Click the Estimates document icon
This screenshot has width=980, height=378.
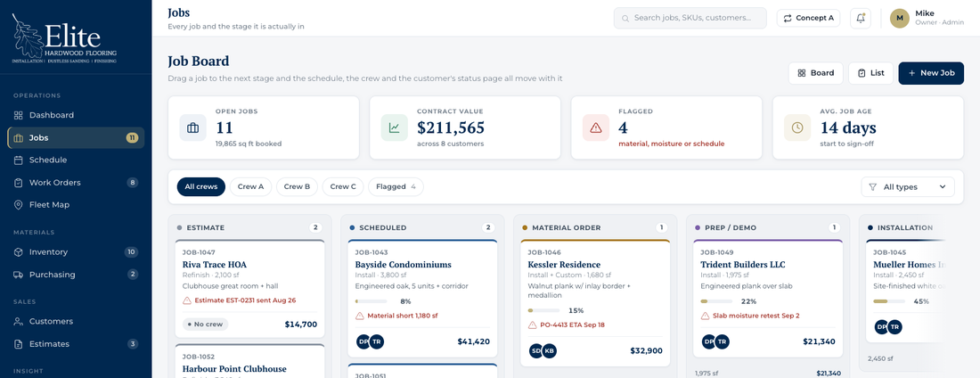18,344
